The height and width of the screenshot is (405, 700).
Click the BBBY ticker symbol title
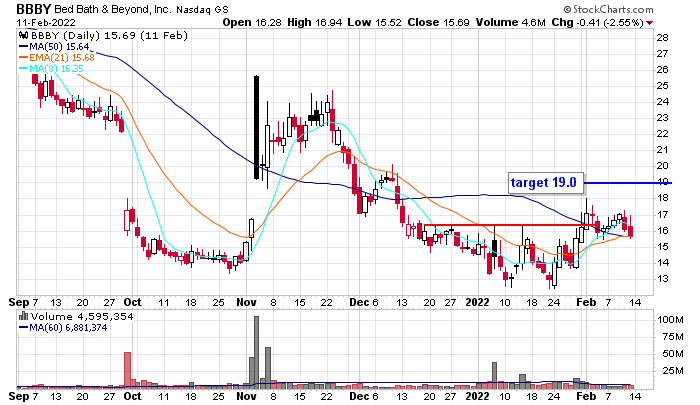click(34, 8)
